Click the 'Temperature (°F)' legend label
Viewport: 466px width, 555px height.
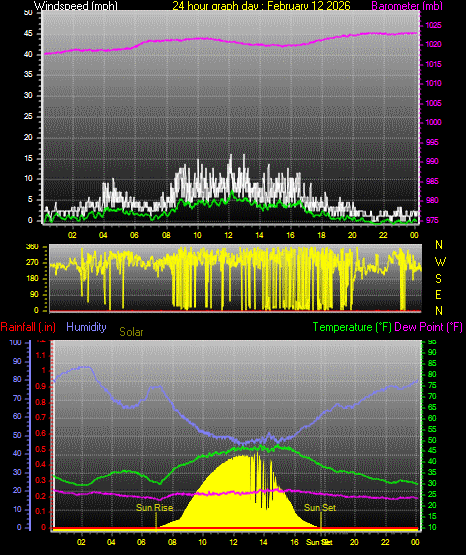pos(352,327)
